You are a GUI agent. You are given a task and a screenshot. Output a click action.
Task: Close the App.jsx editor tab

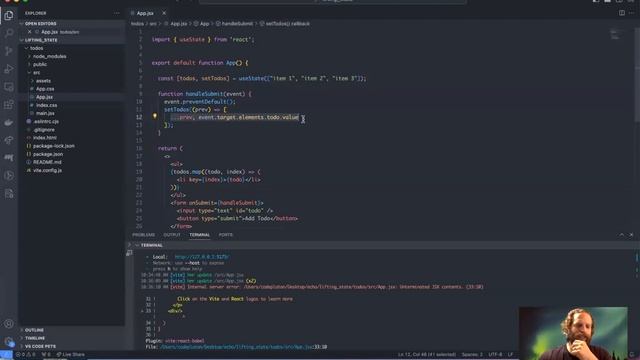164,13
